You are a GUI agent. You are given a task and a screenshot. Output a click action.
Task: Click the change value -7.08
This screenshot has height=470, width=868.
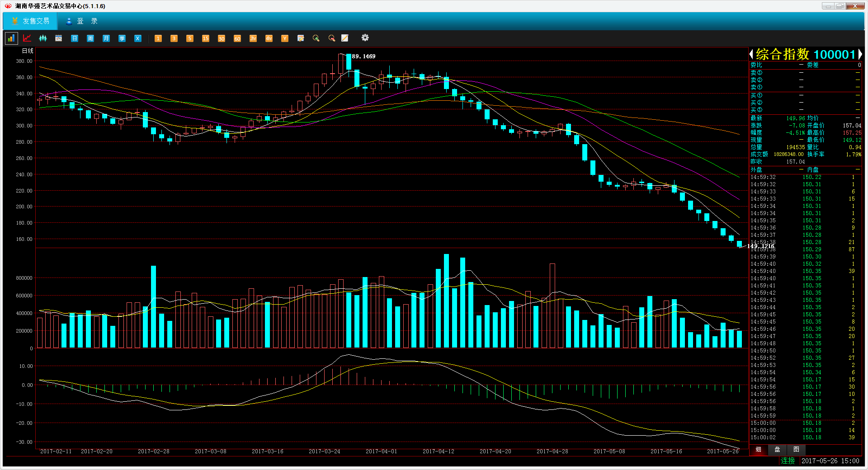pos(797,126)
